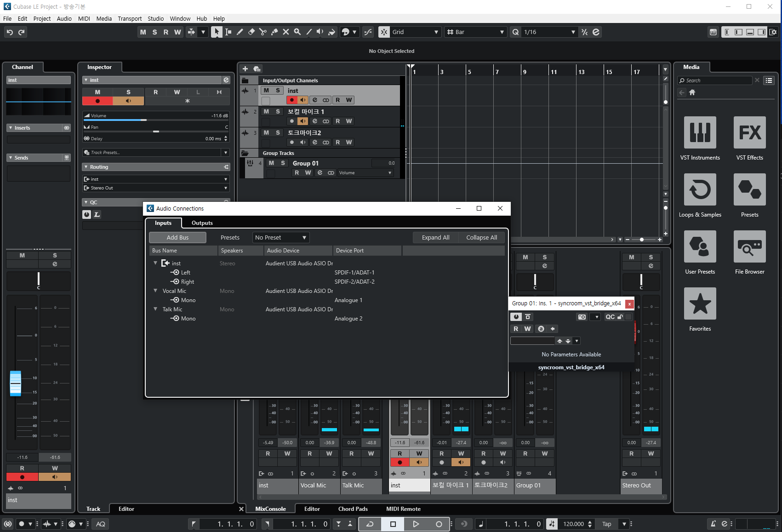Open the VST Instruments media tile
This screenshot has height=532, width=782.
point(700,132)
